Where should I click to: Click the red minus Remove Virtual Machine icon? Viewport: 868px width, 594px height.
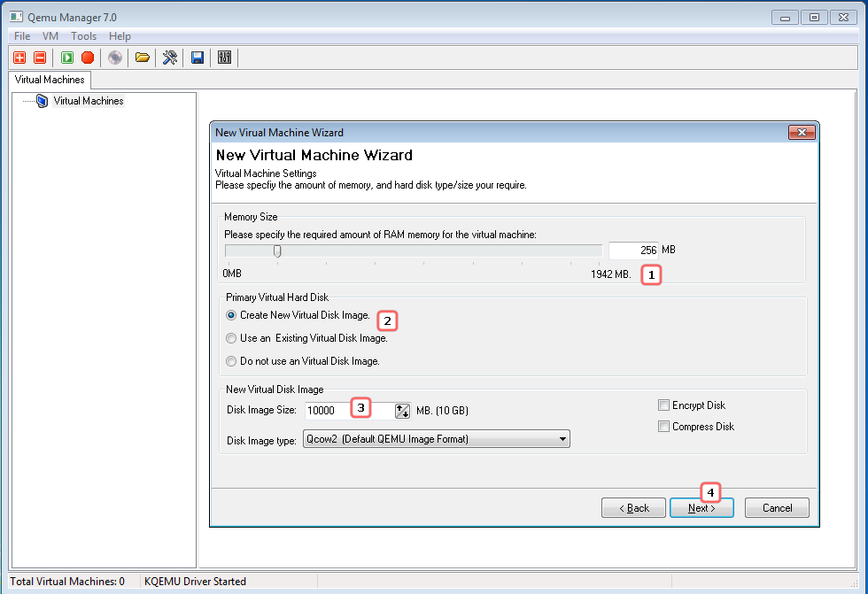(x=40, y=58)
